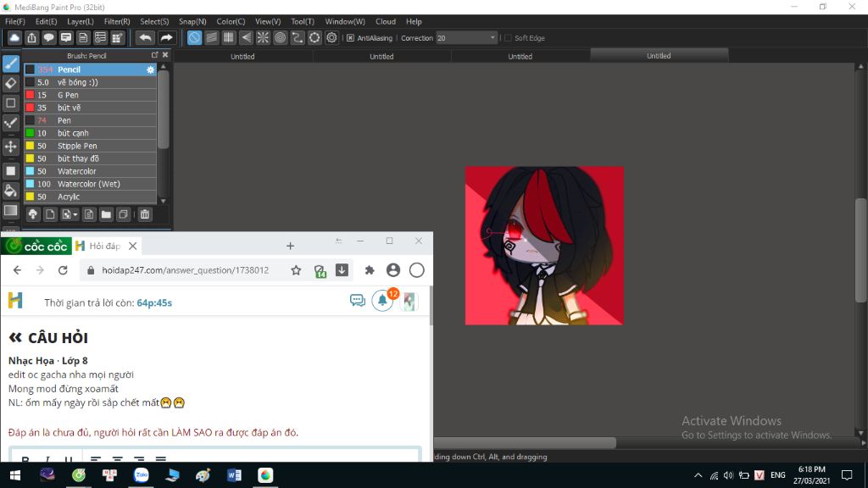Screen dimensions: 868x488
Task: Select the cyan Watercolor (Wet) brush swatch
Action: (x=30, y=184)
